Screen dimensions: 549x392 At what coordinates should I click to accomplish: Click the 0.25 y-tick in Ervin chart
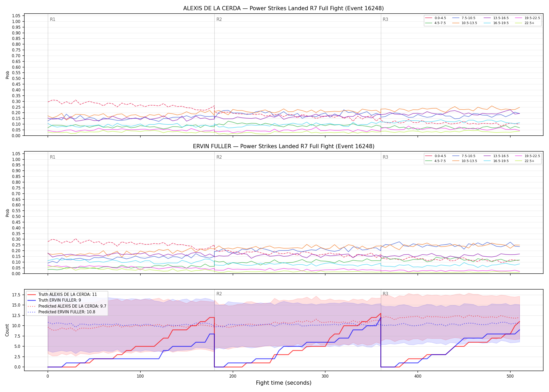[16, 245]
